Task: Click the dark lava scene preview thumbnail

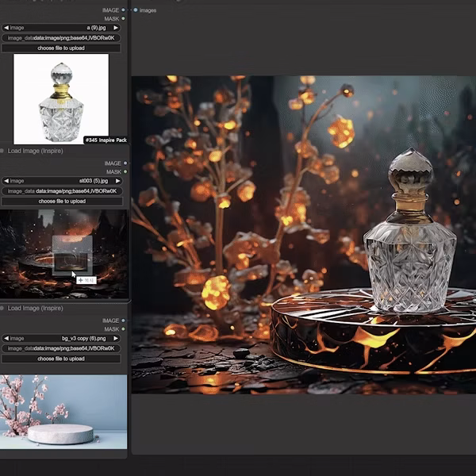Action: [63, 254]
